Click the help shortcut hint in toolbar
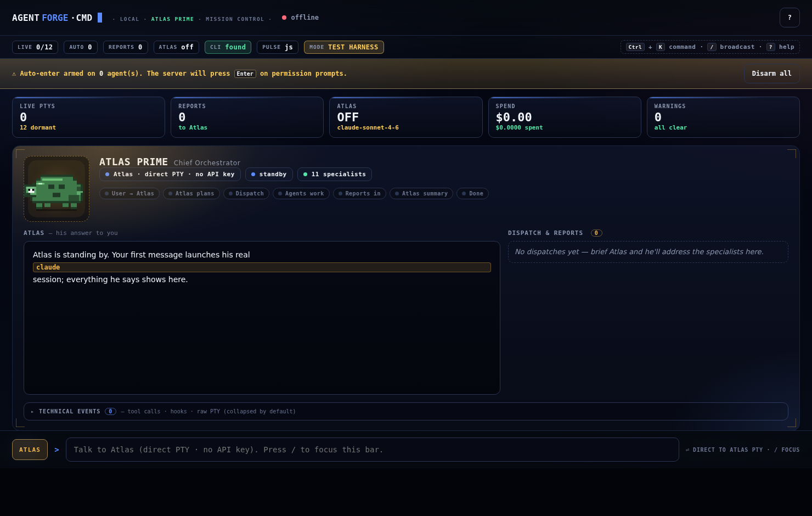The width and height of the screenshot is (812, 516). [x=780, y=47]
